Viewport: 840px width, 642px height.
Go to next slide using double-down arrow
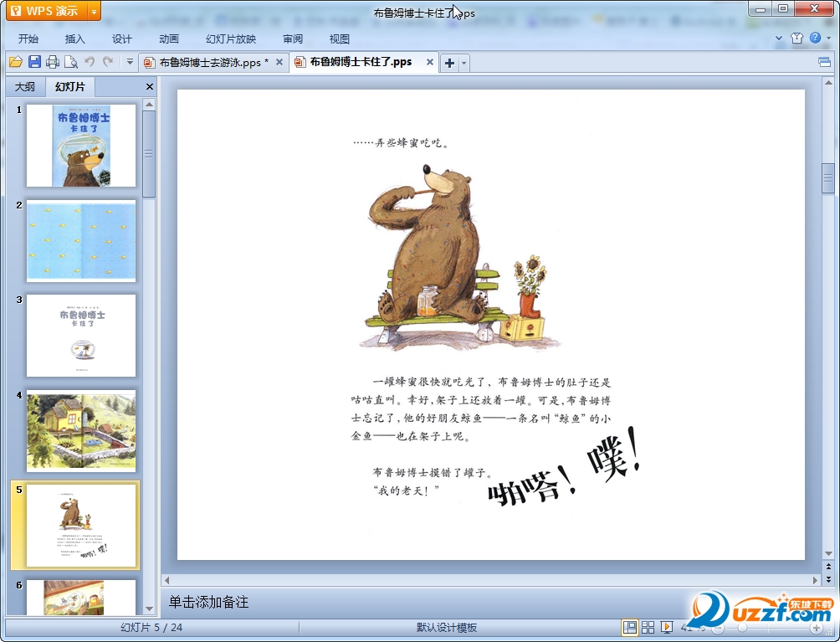point(828,579)
